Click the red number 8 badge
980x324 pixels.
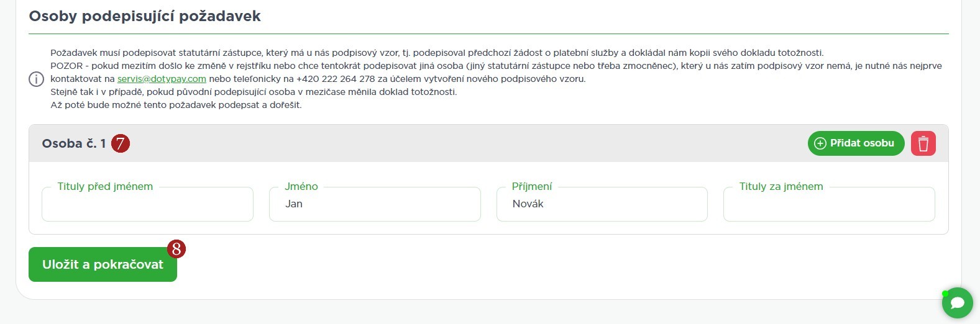pyautogui.click(x=176, y=249)
